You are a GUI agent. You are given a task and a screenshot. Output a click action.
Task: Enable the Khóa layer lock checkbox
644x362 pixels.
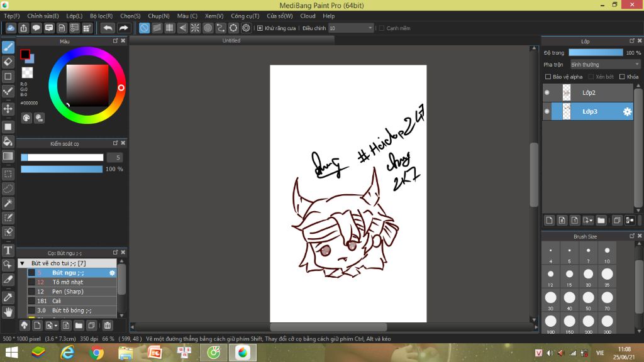(622, 77)
